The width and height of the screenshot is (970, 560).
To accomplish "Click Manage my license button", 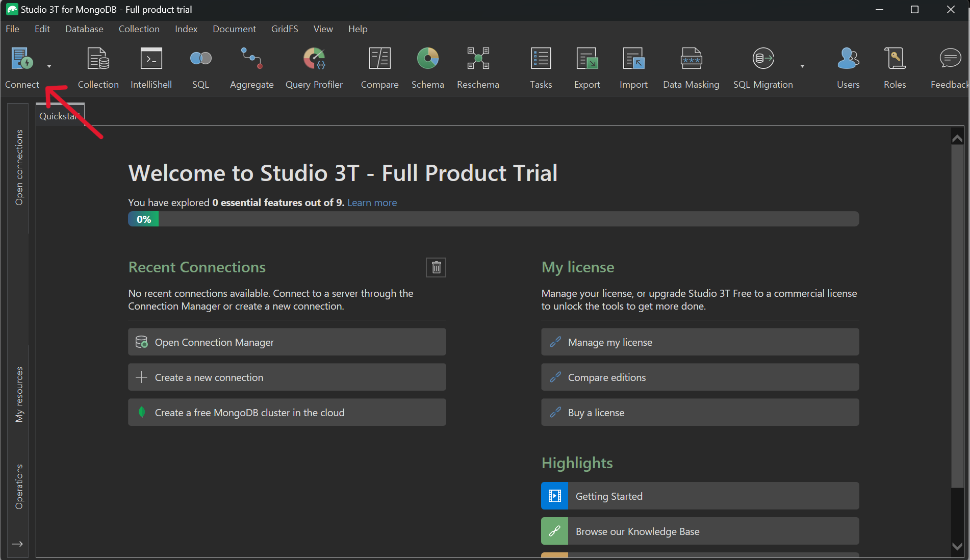I will [700, 342].
